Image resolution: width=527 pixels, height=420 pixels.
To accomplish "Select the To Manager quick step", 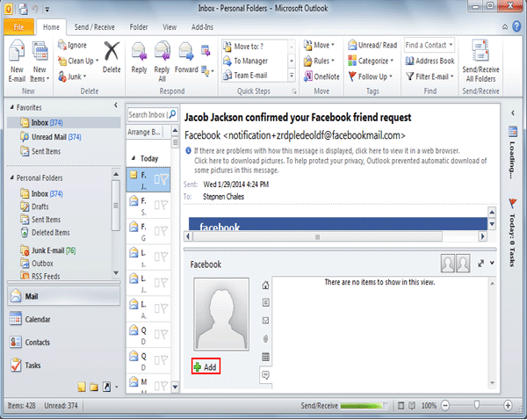I will (x=255, y=61).
